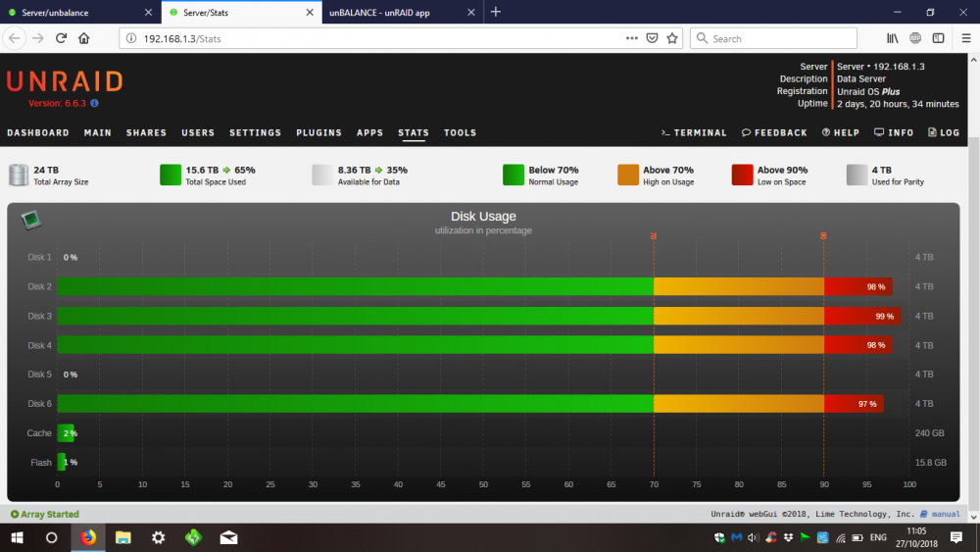This screenshot has height=552, width=980.
Task: Open the manual link in footer
Action: pos(946,514)
